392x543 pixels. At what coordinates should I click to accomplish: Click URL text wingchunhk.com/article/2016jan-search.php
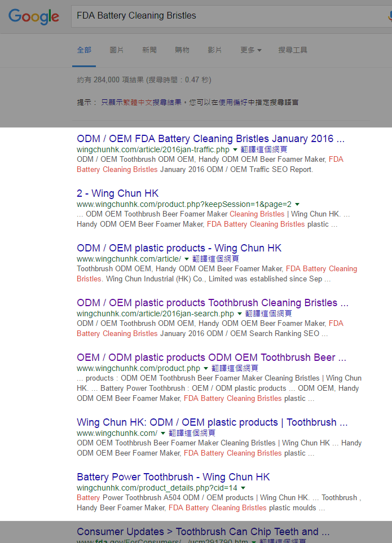pos(156,314)
